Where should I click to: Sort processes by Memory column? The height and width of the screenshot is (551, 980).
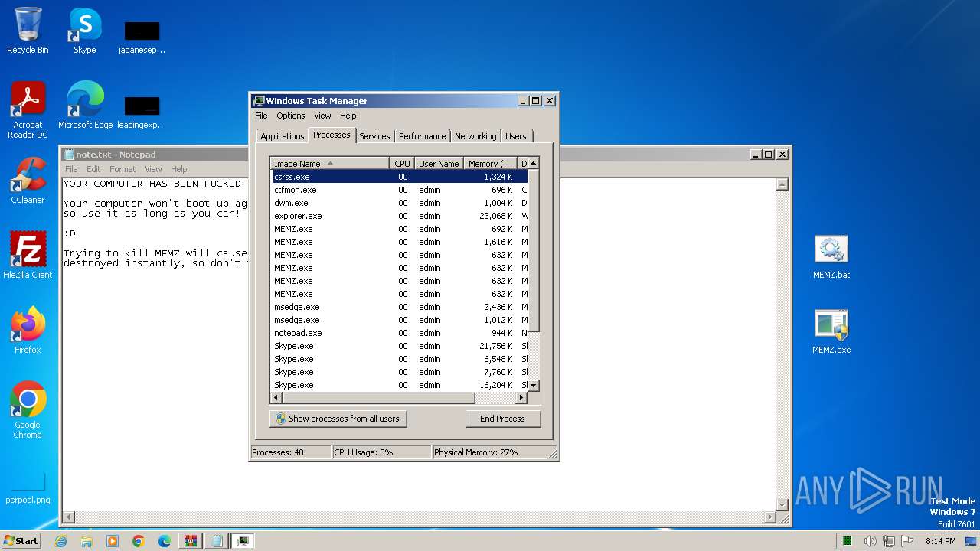pos(491,164)
